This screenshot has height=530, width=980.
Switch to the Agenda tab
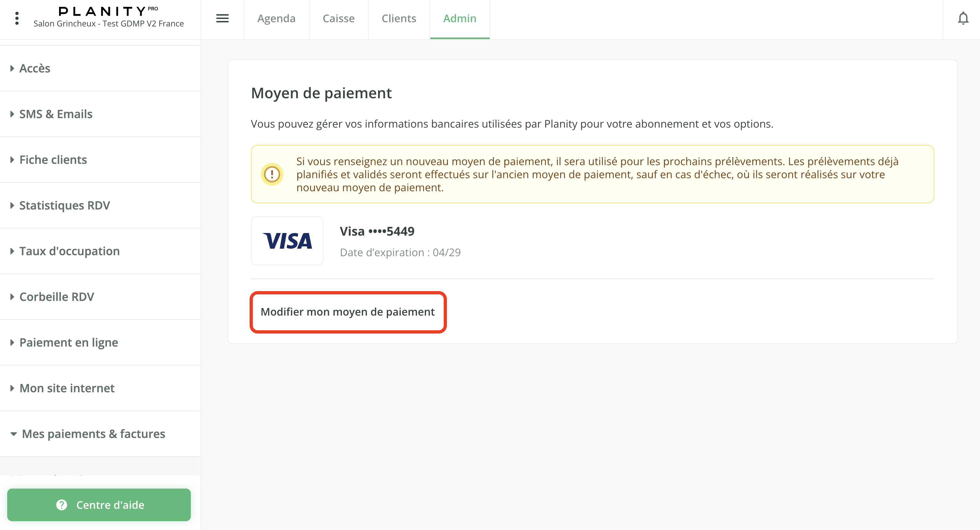276,18
